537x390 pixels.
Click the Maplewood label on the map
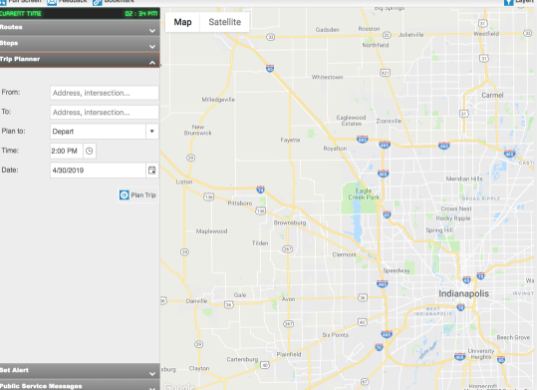coord(211,231)
